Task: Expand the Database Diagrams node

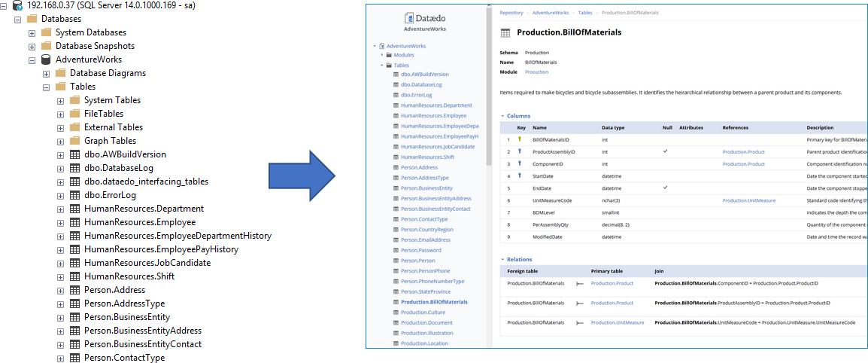Action: (46, 73)
